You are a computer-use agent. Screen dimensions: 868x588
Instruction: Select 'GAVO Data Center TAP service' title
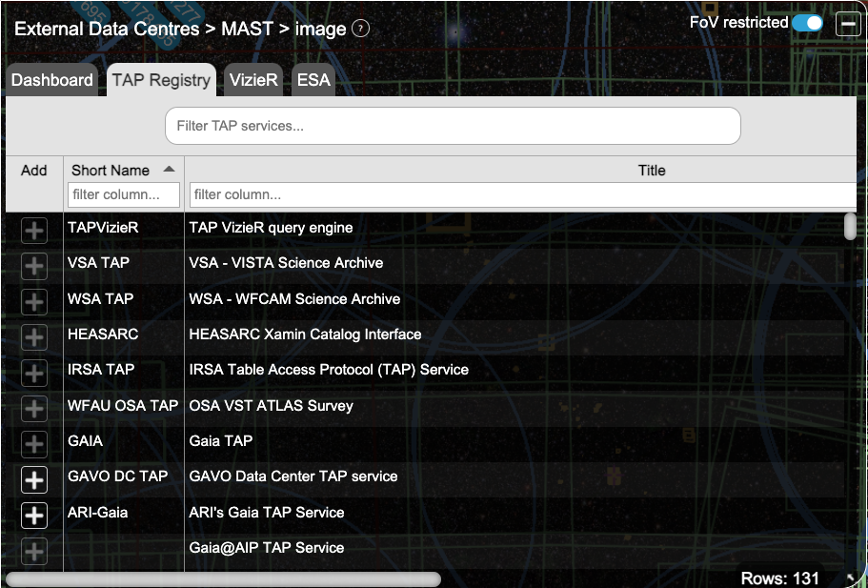[x=293, y=476]
